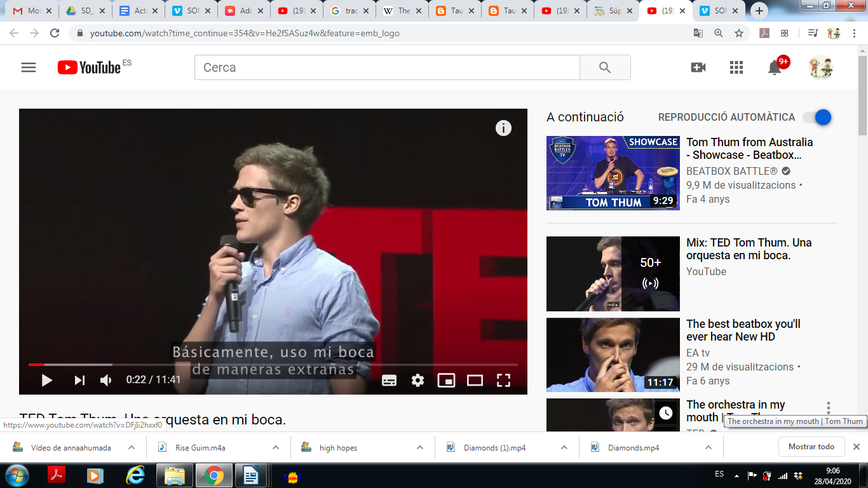Switch to the Gmail tab
868x488 pixels.
coord(32,11)
